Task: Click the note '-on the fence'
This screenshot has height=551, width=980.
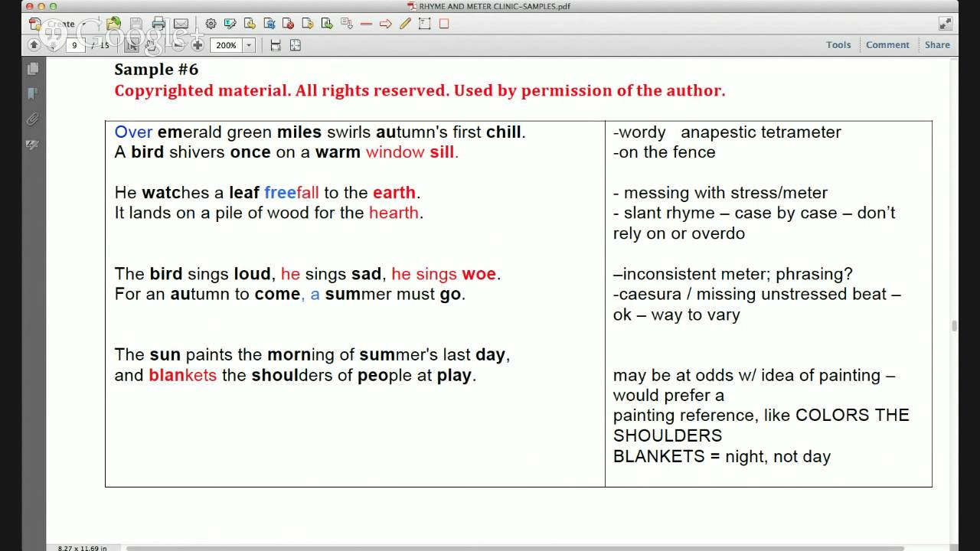Action: pyautogui.click(x=665, y=152)
